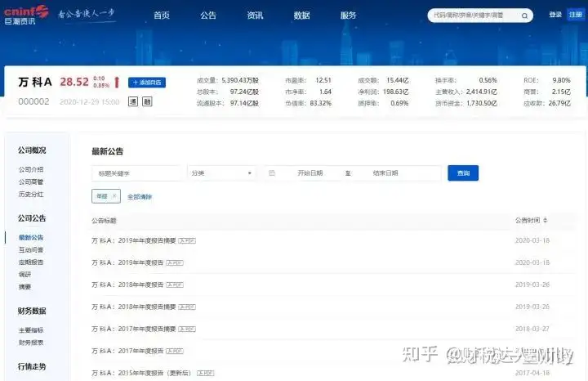
Task: Click the 财务数据 sidebar heading
Action: (x=32, y=311)
